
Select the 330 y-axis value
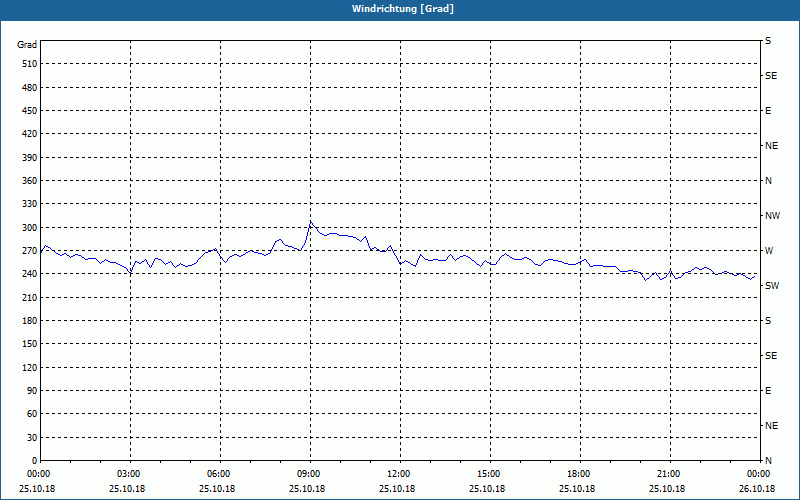pyautogui.click(x=29, y=204)
